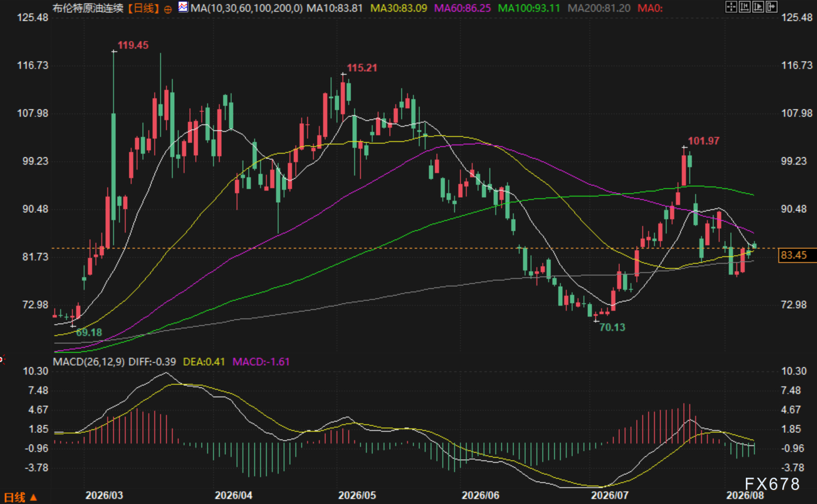This screenshot has width=817, height=504.
Task: Select the MA60:86.25 legend value
Action: (463, 8)
